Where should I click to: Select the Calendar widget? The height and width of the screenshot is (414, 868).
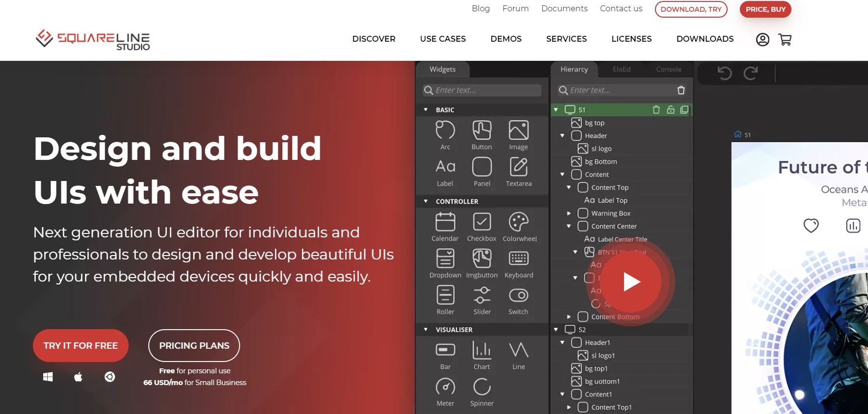(445, 227)
